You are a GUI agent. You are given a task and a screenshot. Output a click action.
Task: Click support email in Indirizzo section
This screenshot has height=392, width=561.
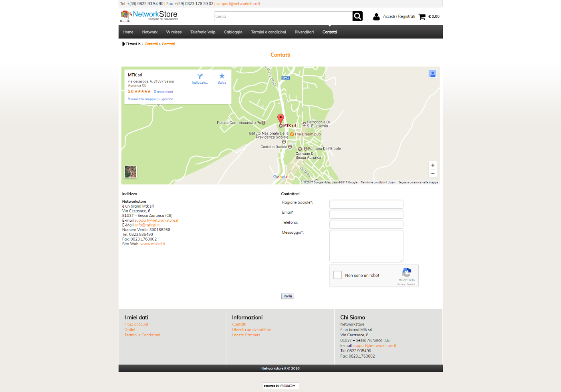(x=156, y=220)
